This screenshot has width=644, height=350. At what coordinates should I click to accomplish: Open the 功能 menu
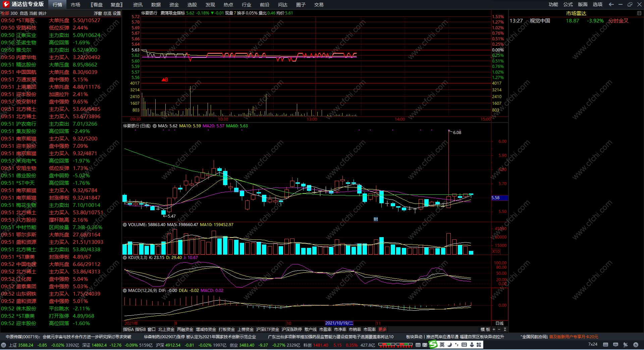coord(553,4)
